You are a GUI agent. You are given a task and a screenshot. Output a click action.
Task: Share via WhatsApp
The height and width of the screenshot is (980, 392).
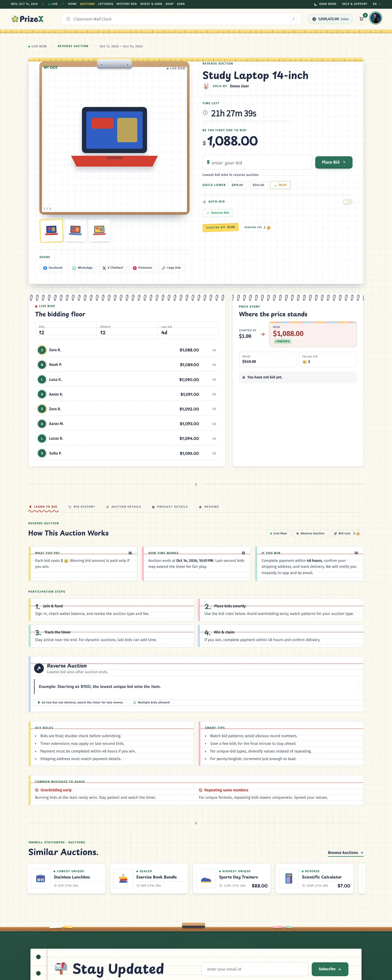82,268
